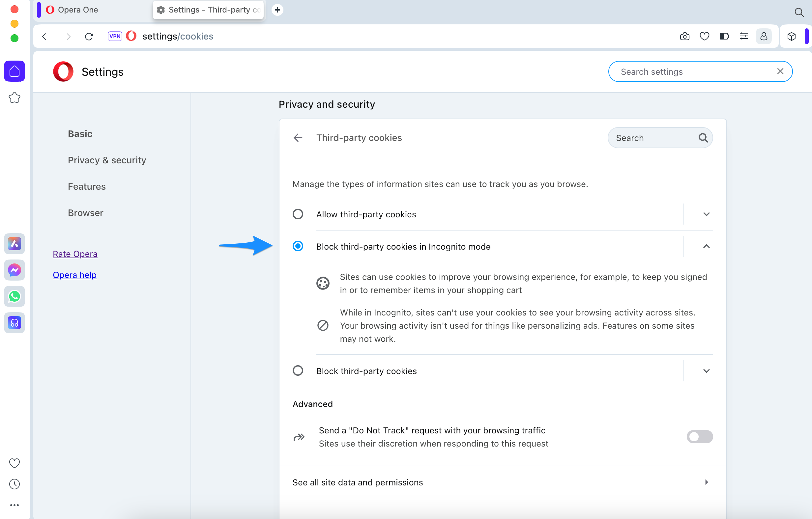Open the Browser settings section
Image resolution: width=812 pixels, height=519 pixels.
point(85,213)
